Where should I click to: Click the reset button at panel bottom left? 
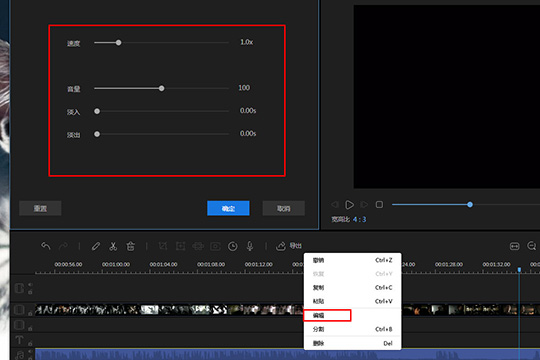coord(40,208)
